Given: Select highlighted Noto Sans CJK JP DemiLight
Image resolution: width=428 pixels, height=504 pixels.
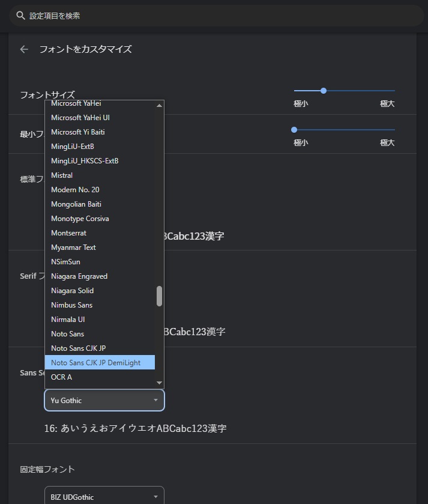Looking at the screenshot, I should (100, 362).
